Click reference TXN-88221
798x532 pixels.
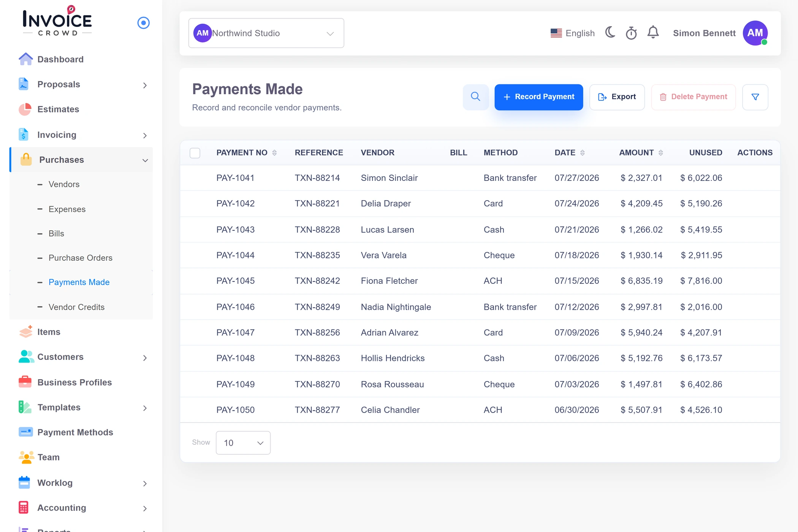[x=317, y=203]
